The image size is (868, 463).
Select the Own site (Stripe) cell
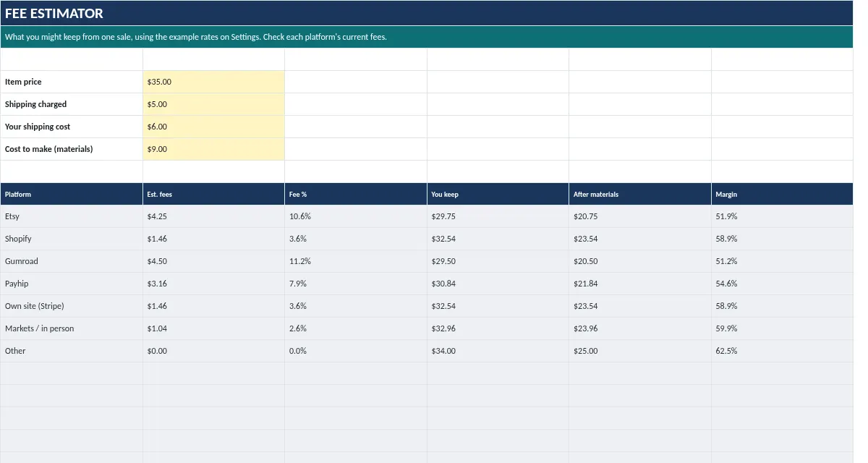72,306
